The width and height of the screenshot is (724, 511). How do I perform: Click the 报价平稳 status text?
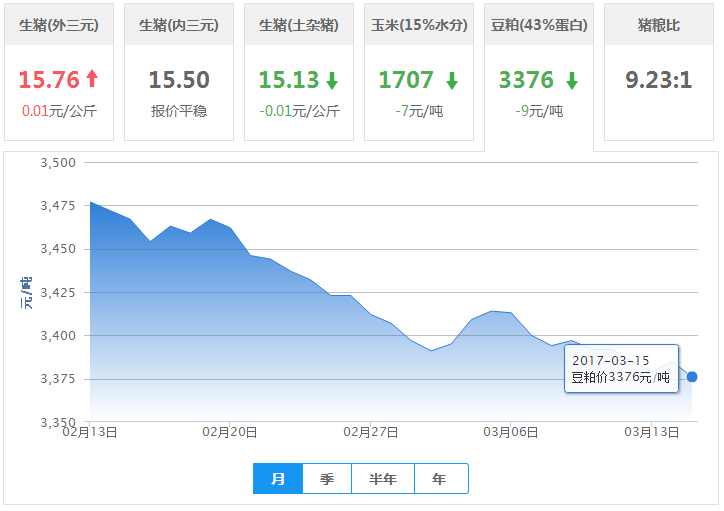[x=179, y=111]
